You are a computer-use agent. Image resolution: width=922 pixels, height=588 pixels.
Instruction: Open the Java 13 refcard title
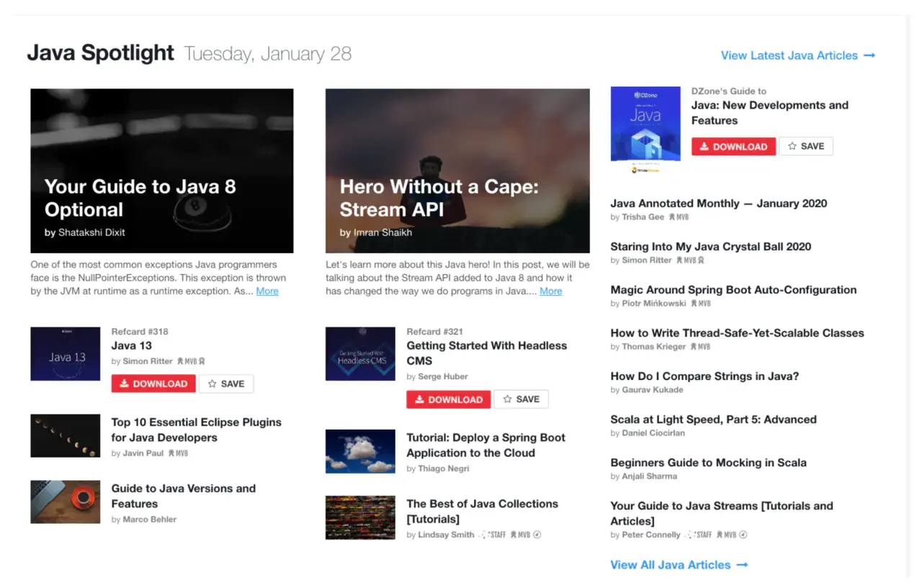click(x=132, y=346)
